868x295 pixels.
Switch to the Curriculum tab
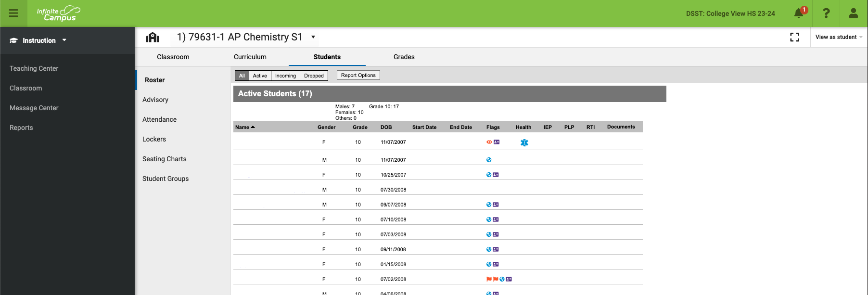coord(250,57)
